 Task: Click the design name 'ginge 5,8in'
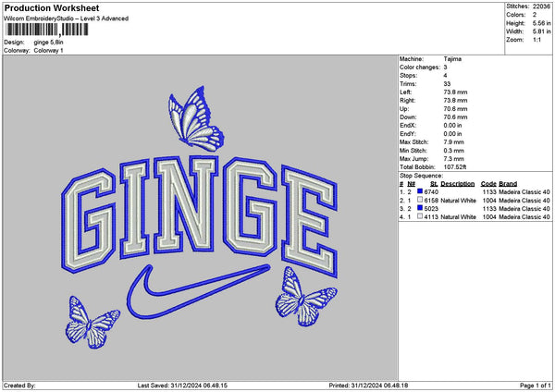click(x=48, y=43)
